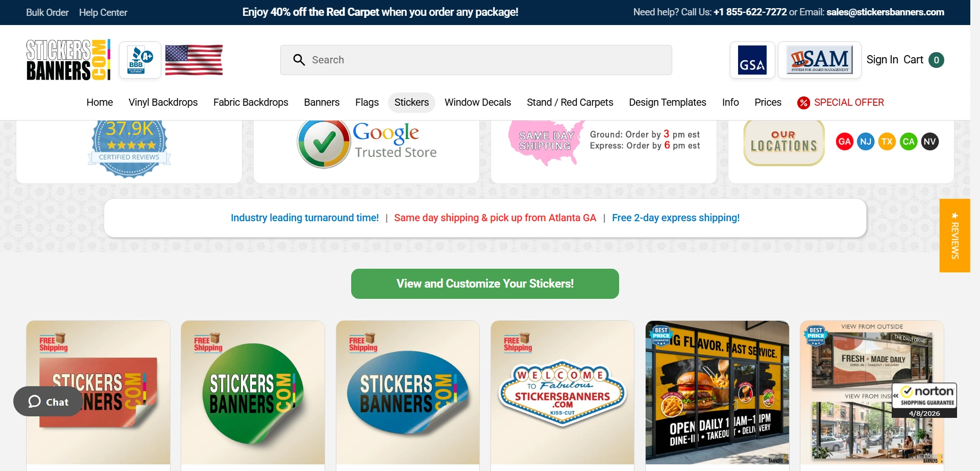Click View and Customize Your Stickers button
Image resolution: width=980 pixels, height=471 pixels.
tap(485, 284)
